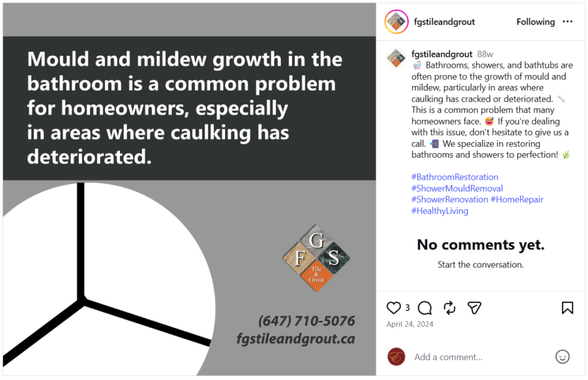View your profile avatar beside comment box
The width and height of the screenshot is (588, 380).
pyautogui.click(x=396, y=356)
